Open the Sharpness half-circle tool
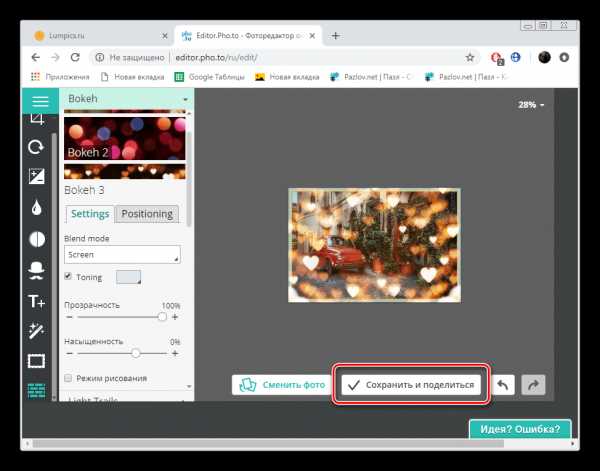600x471 pixels. coord(37,239)
